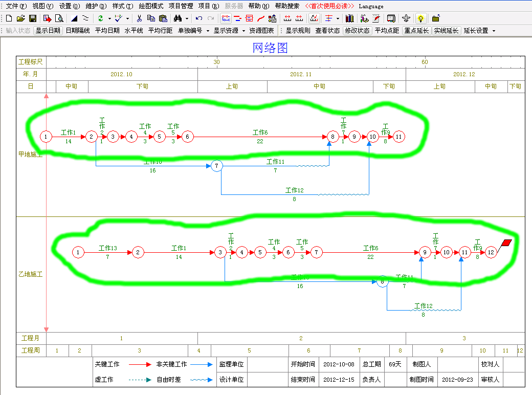This screenshot has width=532, height=395.
Task: Open the 单独编号 dropdown arrow
Action: click(208, 31)
